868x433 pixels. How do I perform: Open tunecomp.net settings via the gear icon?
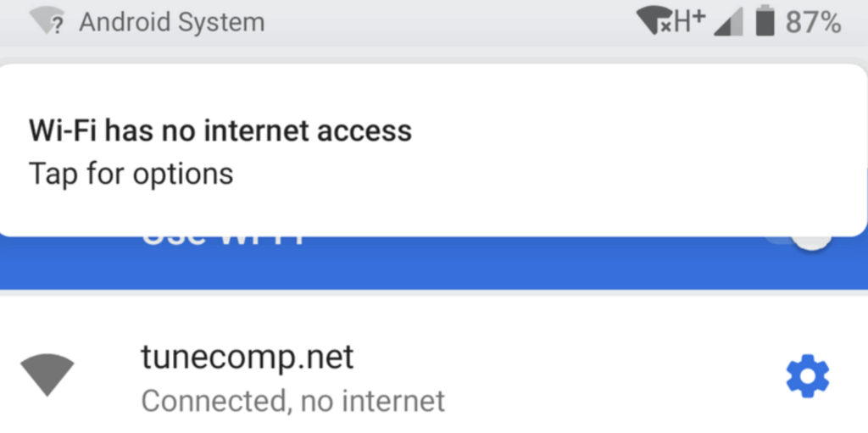pyautogui.click(x=808, y=377)
